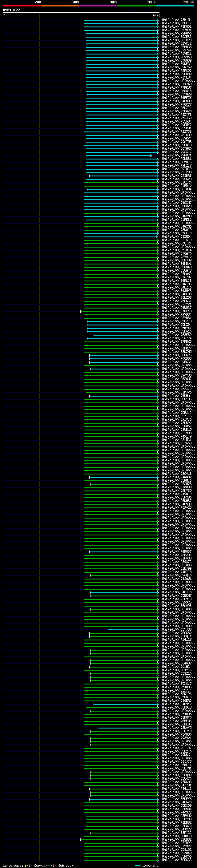The height and width of the screenshot is (868, 197).
Task: Select the UniRef100_Q7ZYR1 label
Action: (176, 304)
